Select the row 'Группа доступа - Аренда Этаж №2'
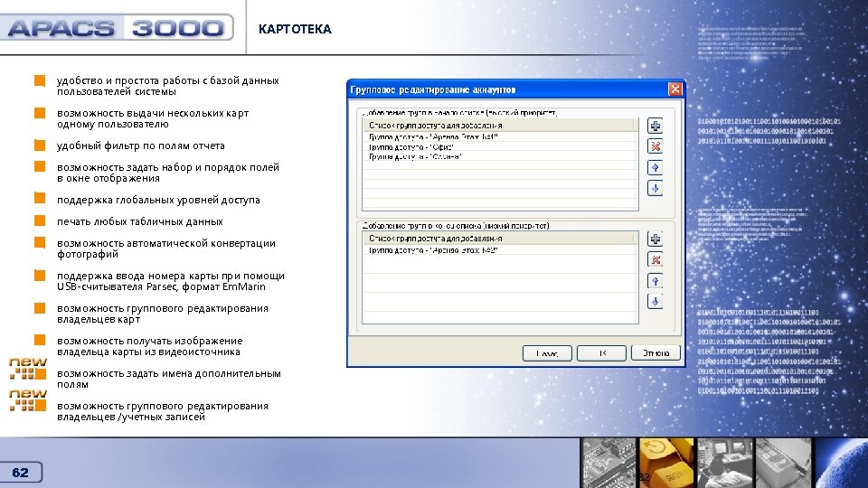 pyautogui.click(x=499, y=250)
